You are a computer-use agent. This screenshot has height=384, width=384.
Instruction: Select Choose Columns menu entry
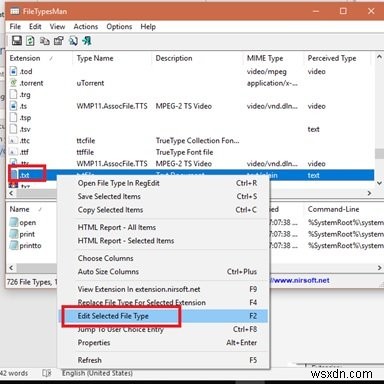click(x=163, y=258)
